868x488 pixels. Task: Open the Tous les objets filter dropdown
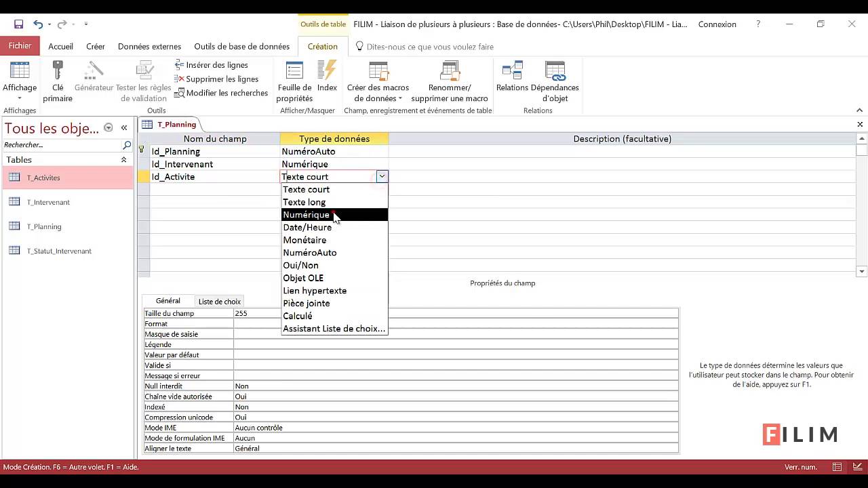108,127
